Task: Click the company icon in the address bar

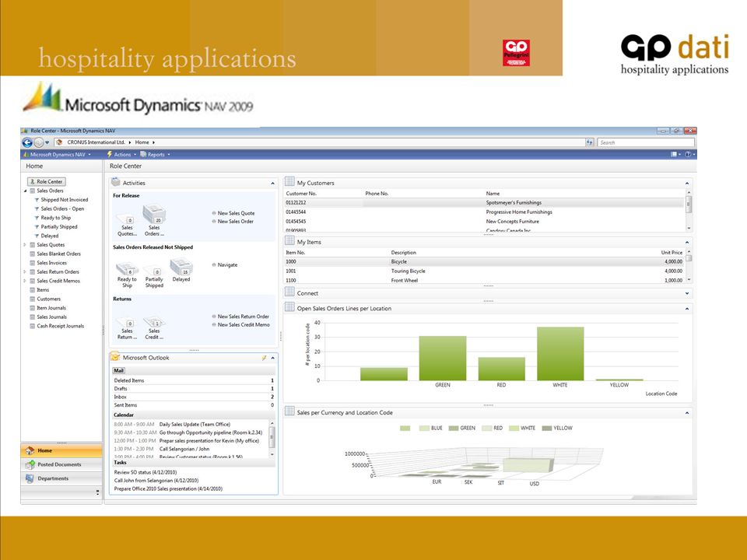Action: (x=60, y=142)
